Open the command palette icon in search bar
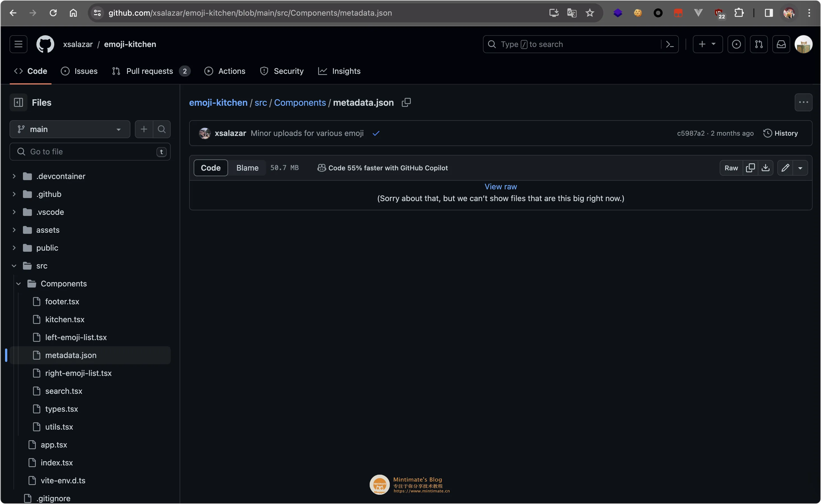Viewport: 821px width, 504px height. pos(670,44)
